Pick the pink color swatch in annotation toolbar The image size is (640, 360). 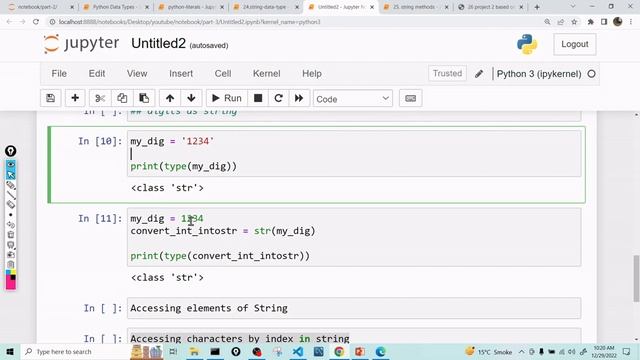pos(11,284)
